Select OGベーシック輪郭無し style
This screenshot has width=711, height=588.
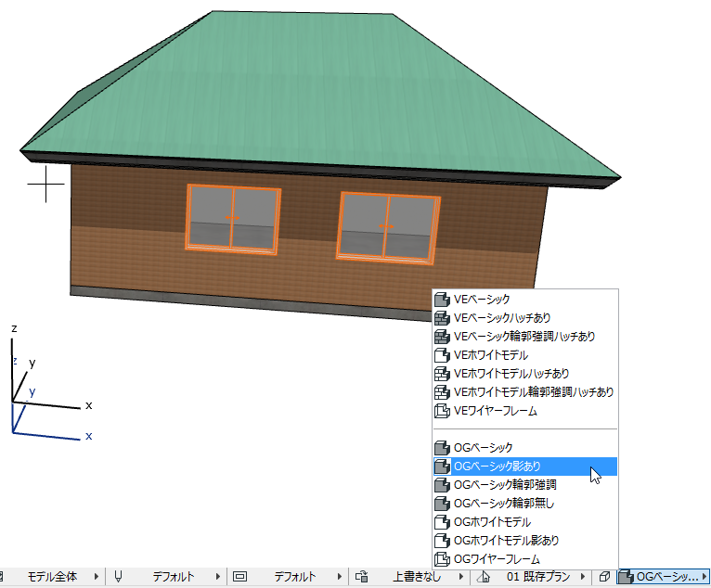pyautogui.click(x=525, y=504)
